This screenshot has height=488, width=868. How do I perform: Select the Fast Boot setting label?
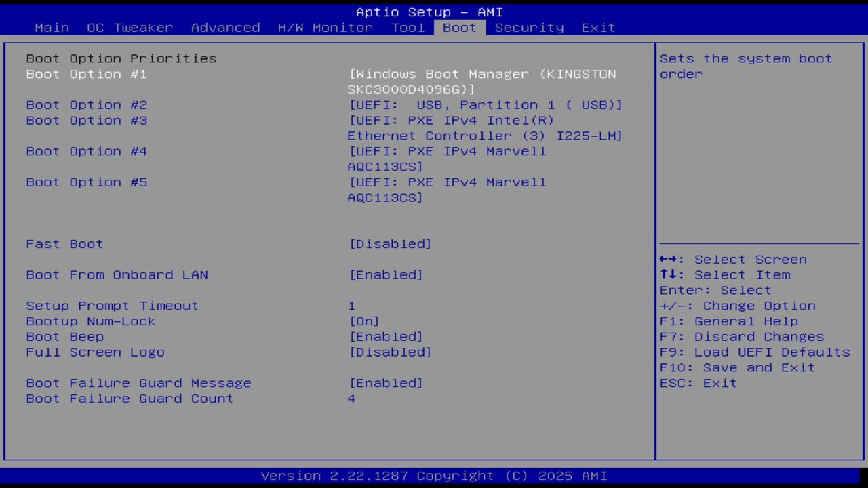pyautogui.click(x=64, y=244)
